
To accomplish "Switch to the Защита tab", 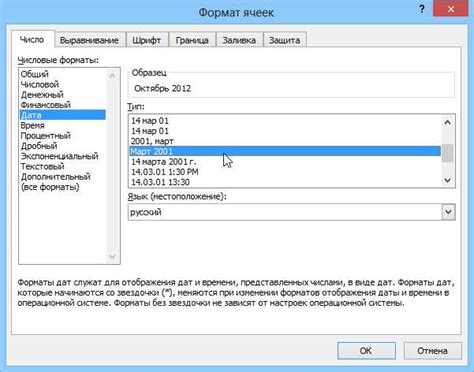I will pyautogui.click(x=284, y=40).
